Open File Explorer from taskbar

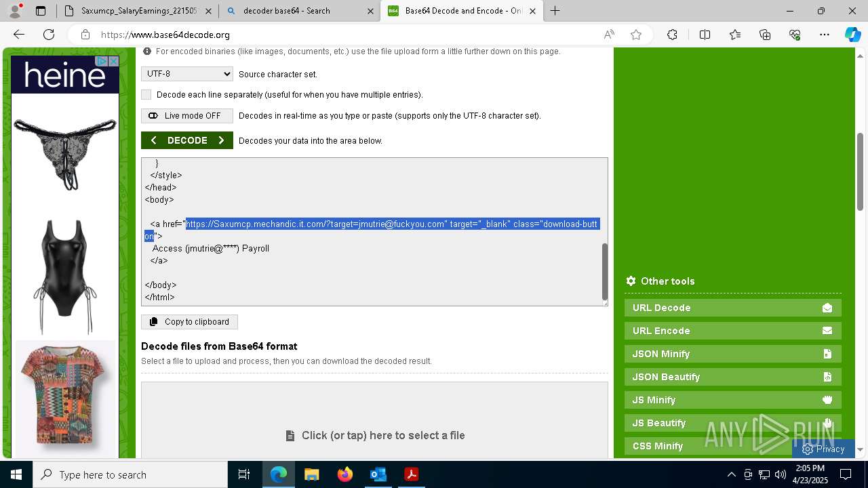311,474
